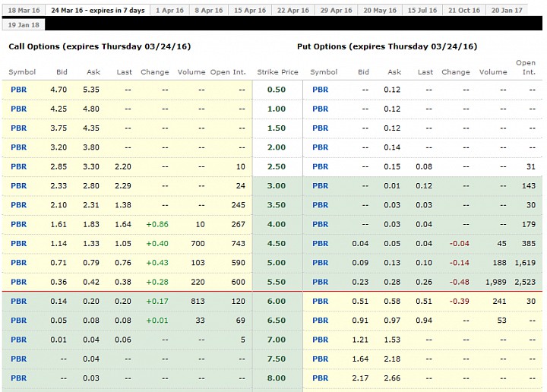Click call volume value 813

(x=198, y=301)
